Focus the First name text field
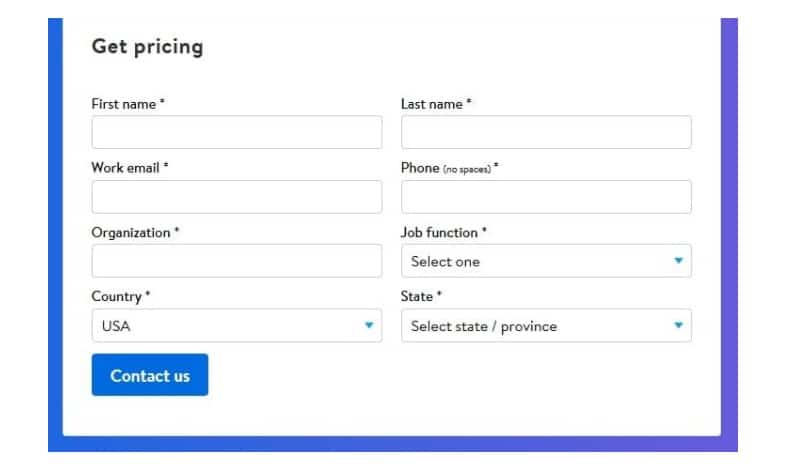The height and width of the screenshot is (466, 800). tap(237, 132)
